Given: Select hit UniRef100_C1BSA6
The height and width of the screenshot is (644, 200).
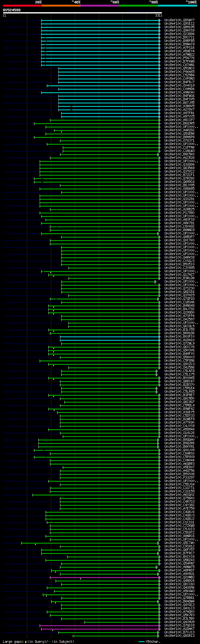Looking at the screenshot, I should tap(179, 302).
